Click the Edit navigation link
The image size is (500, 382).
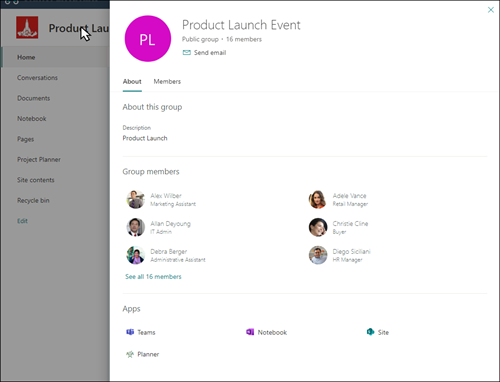tap(22, 221)
